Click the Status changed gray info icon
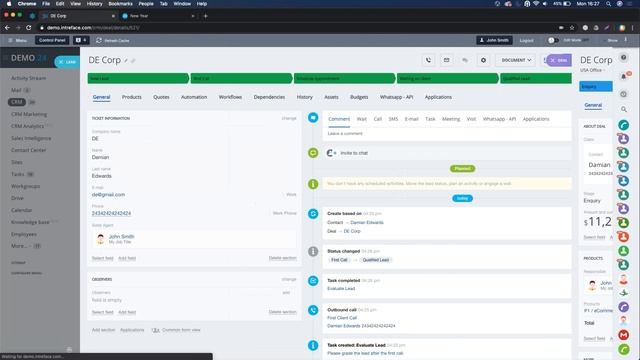The image size is (640, 360). (313, 251)
